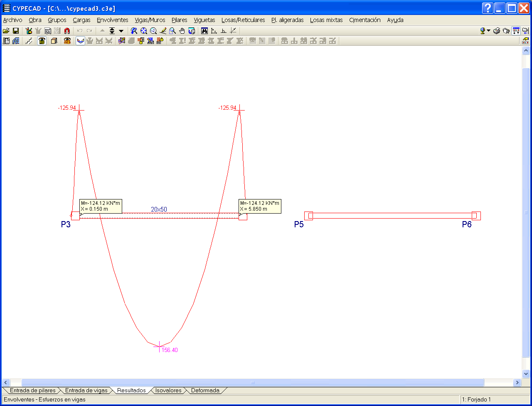Toggle the AB telephone-style labels button
This screenshot has width=532, height=406.
point(42,41)
